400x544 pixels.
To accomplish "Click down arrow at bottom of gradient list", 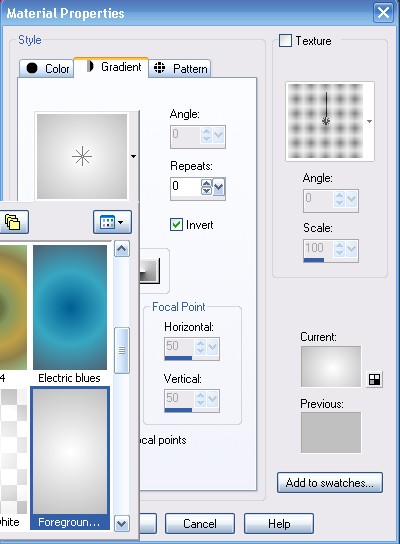I will pos(122,523).
